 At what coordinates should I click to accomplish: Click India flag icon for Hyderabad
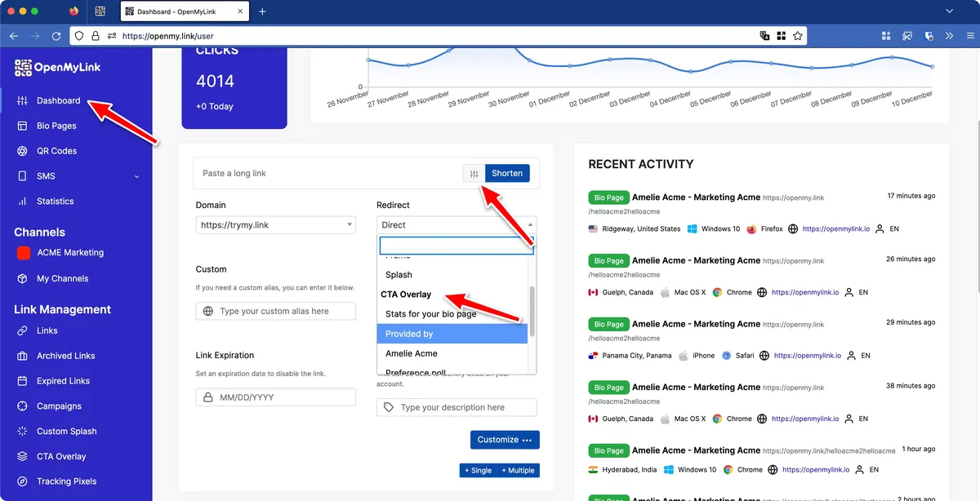click(594, 470)
